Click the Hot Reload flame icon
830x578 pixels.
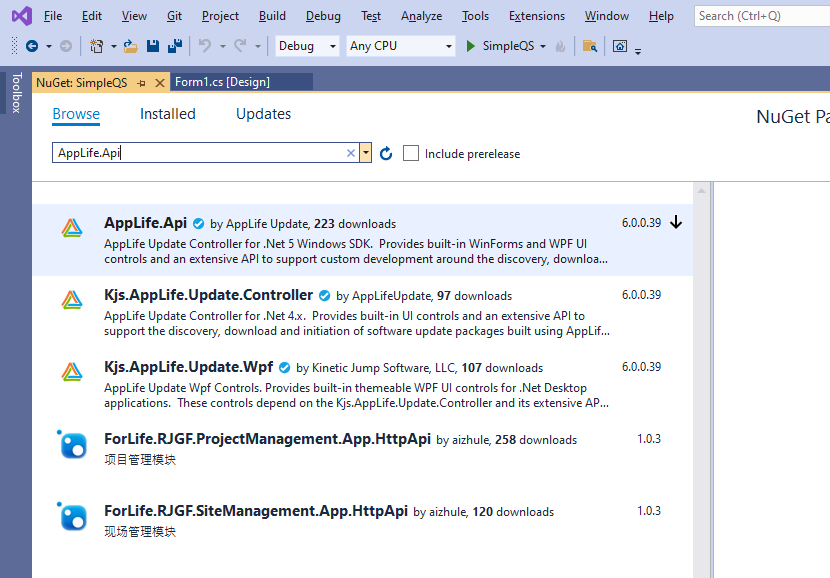[560, 47]
